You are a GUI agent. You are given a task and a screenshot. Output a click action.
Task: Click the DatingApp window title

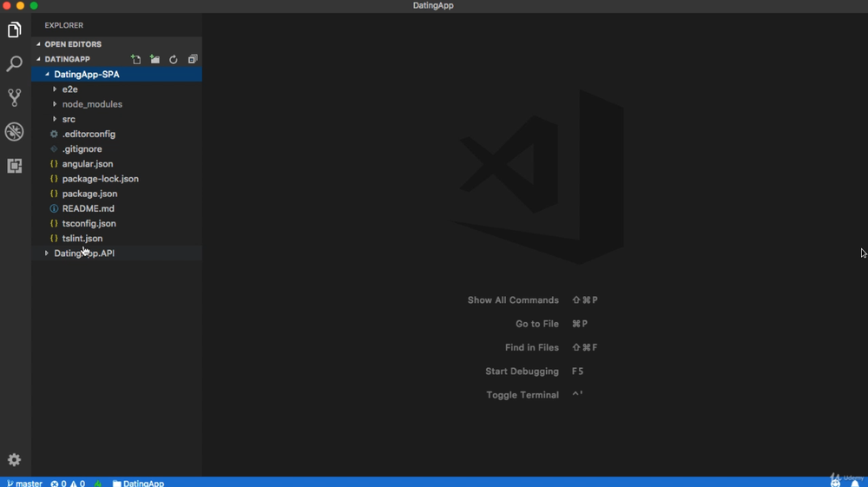click(x=433, y=5)
